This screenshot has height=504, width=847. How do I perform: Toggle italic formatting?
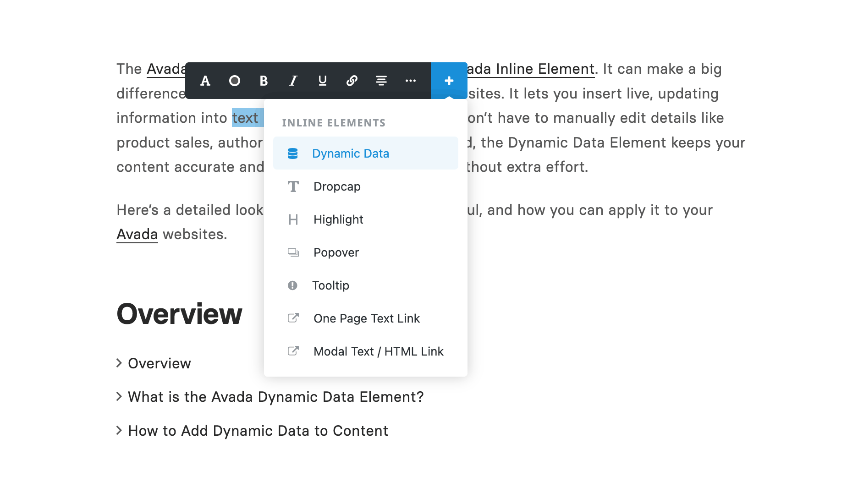pyautogui.click(x=293, y=81)
